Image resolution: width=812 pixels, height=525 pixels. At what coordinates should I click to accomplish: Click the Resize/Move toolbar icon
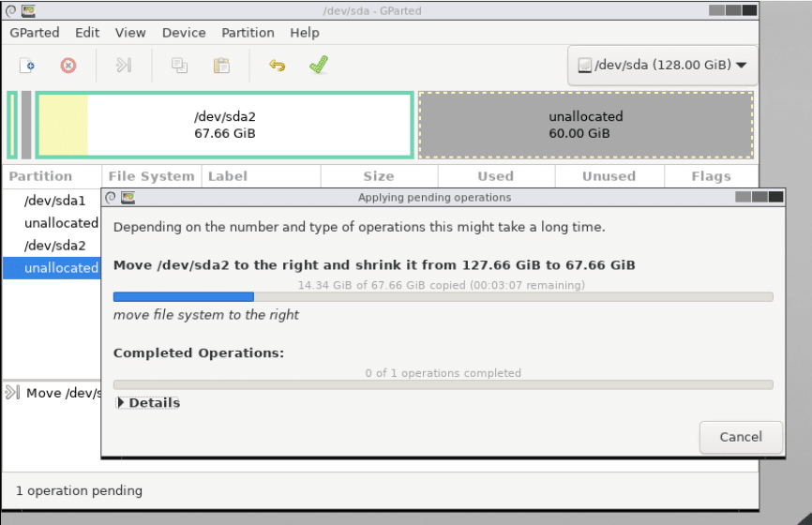pyautogui.click(x=124, y=66)
